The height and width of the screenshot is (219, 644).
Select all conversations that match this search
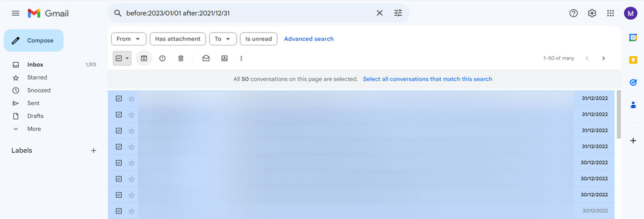[x=428, y=79]
